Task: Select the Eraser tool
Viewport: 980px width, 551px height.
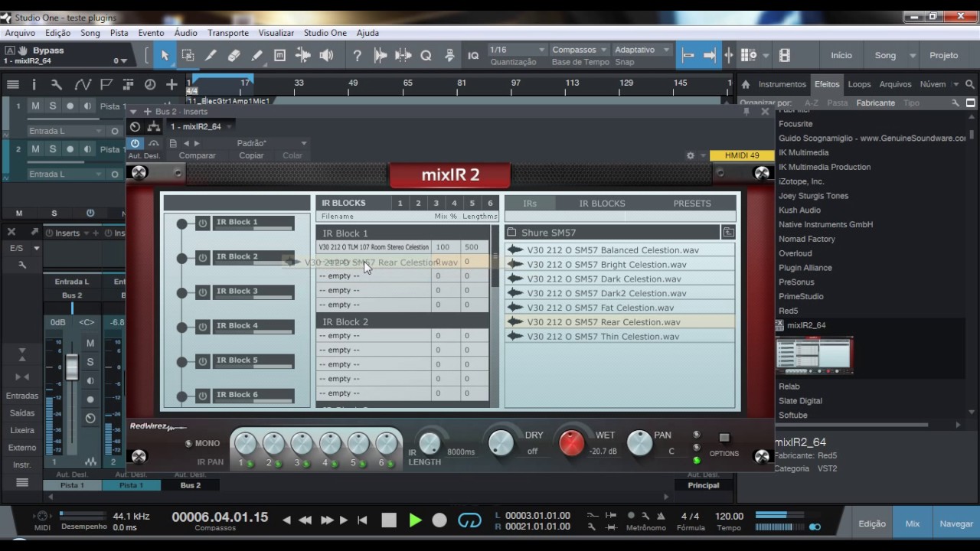Action: (234, 55)
